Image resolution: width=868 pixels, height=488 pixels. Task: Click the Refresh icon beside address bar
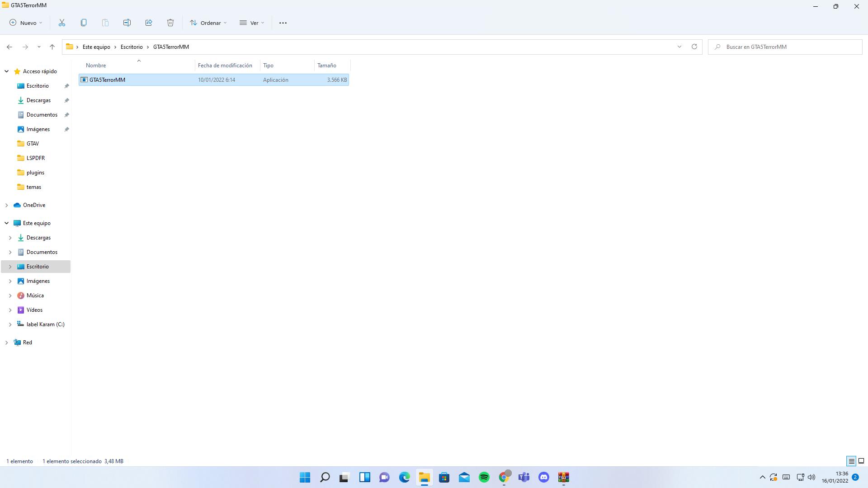coord(694,47)
